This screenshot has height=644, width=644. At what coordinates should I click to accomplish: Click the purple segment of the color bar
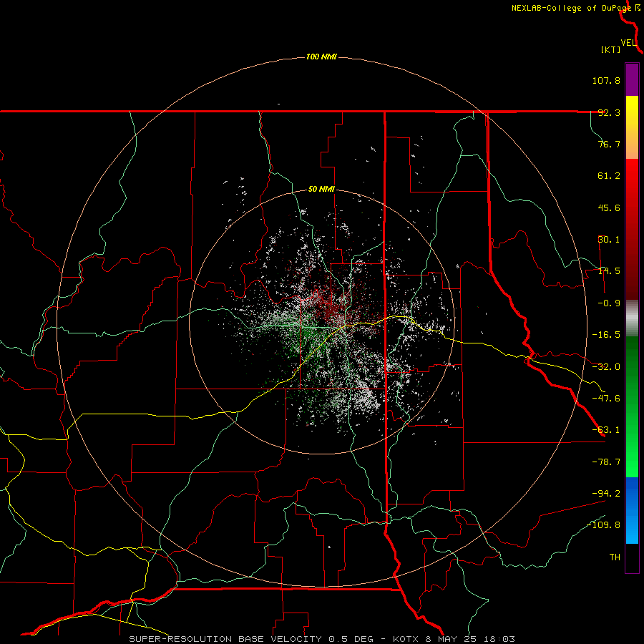click(x=632, y=79)
